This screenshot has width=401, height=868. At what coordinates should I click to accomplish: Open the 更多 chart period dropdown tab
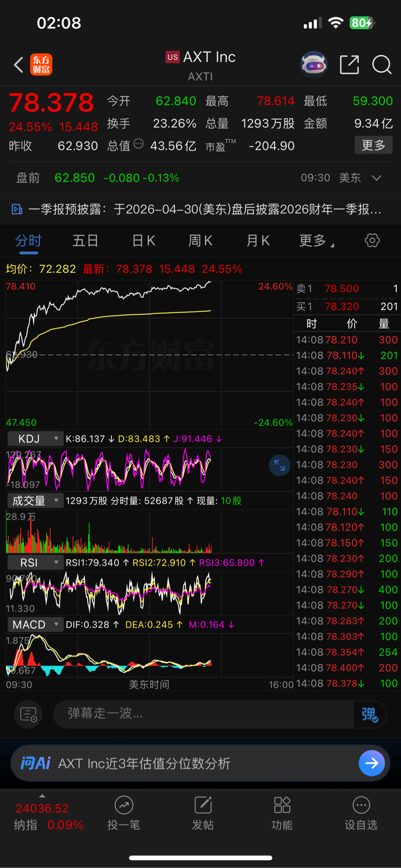(x=316, y=240)
